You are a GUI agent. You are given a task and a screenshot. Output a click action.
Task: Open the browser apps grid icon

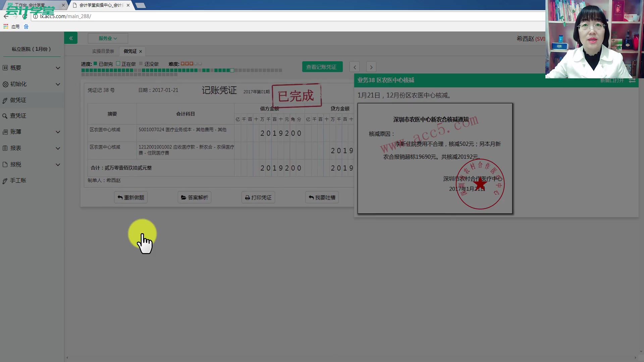click(x=6, y=26)
